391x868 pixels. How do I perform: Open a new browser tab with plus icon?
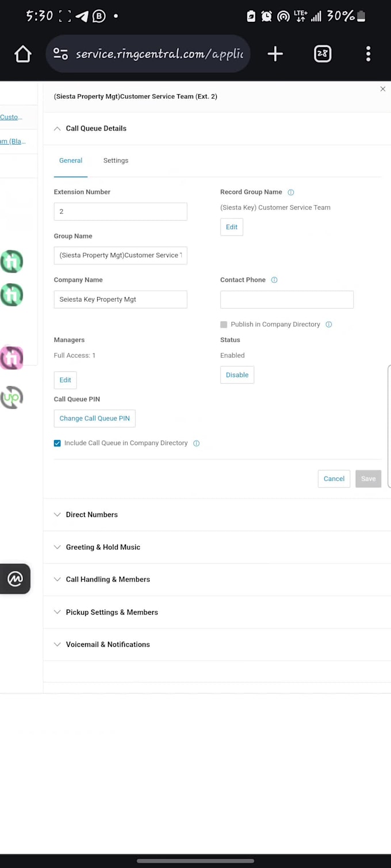[275, 54]
